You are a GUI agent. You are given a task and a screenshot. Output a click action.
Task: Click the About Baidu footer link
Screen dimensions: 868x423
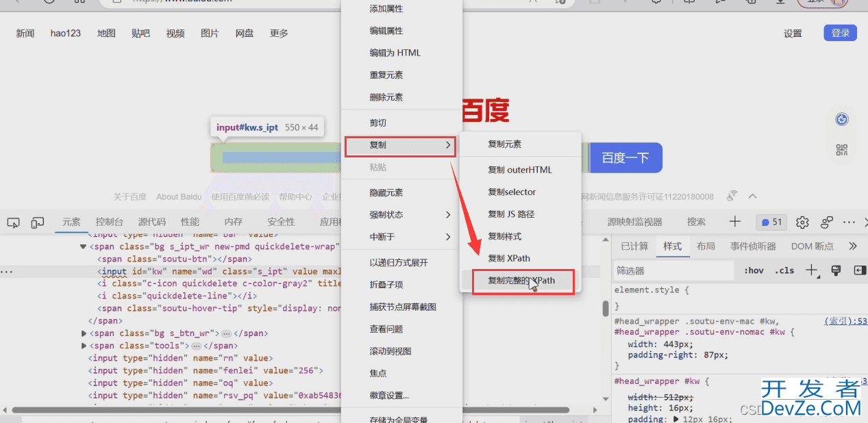tap(179, 196)
